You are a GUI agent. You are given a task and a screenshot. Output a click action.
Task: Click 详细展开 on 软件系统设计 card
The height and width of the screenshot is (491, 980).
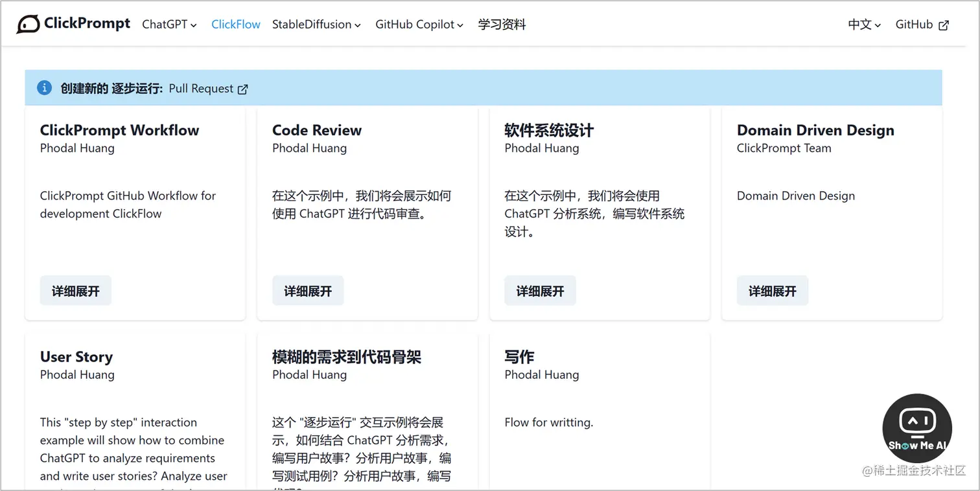(540, 291)
